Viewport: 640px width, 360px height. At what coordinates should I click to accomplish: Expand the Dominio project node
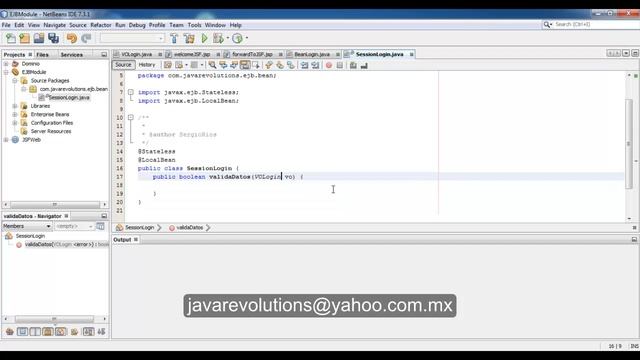pyautogui.click(x=6, y=64)
